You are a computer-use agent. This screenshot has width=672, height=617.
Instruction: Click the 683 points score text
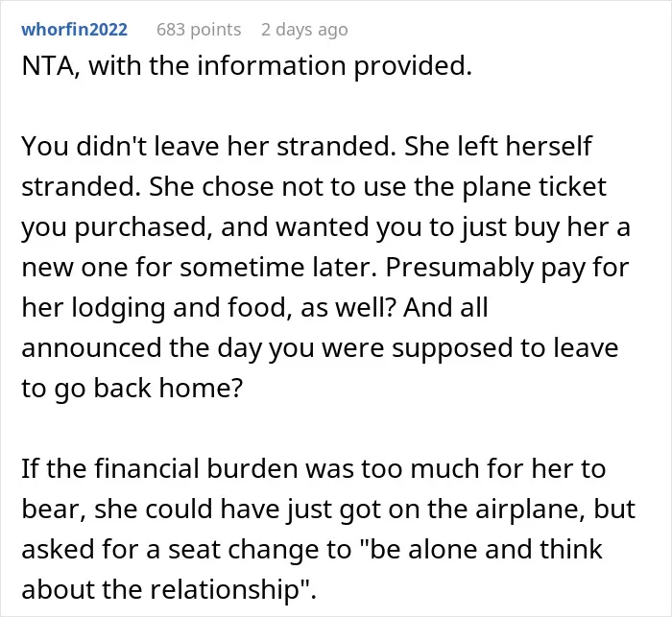click(199, 30)
